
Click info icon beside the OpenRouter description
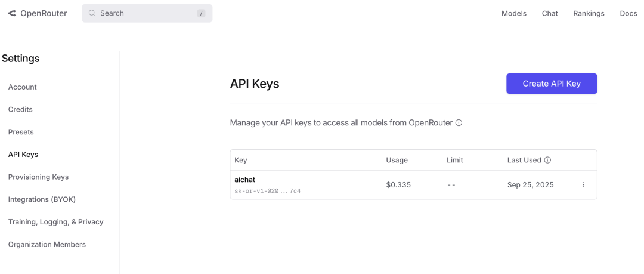459,123
